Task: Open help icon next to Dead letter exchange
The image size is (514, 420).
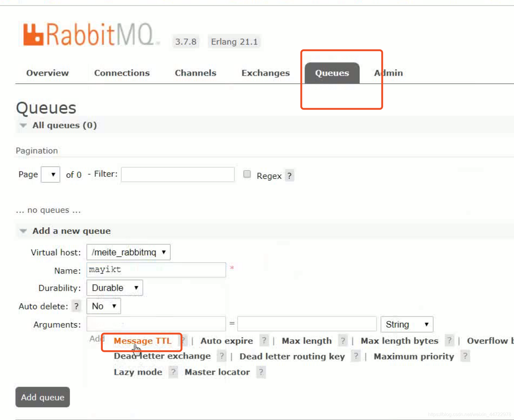Action: click(222, 356)
